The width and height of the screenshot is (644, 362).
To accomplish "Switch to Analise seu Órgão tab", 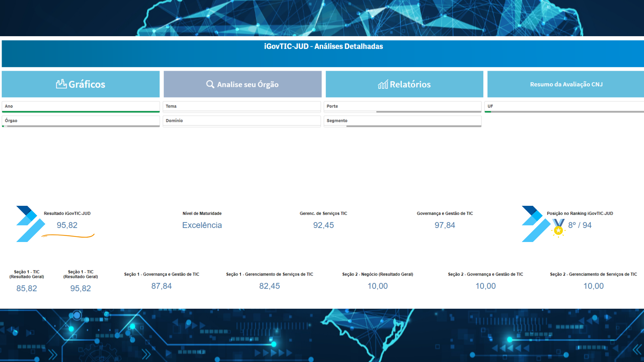I will [x=248, y=84].
